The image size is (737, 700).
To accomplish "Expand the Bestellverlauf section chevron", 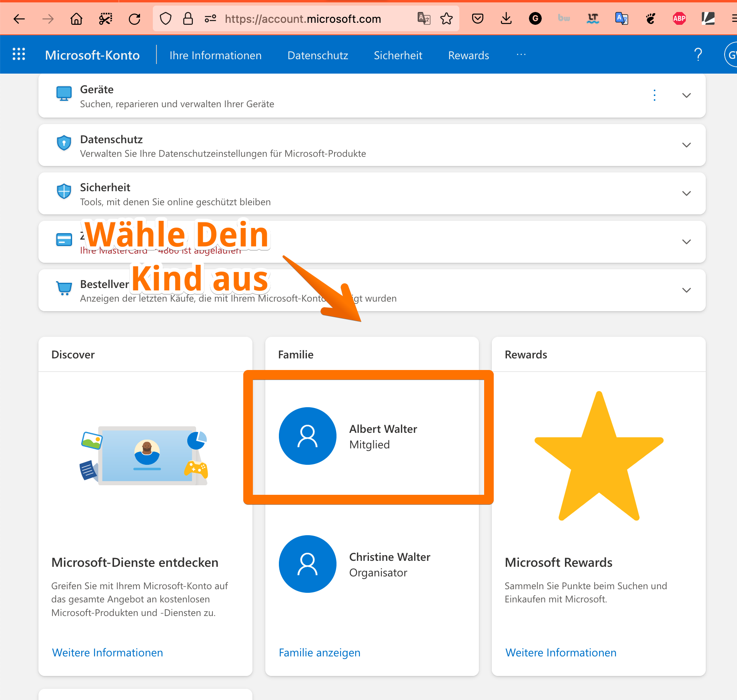I will (x=687, y=290).
